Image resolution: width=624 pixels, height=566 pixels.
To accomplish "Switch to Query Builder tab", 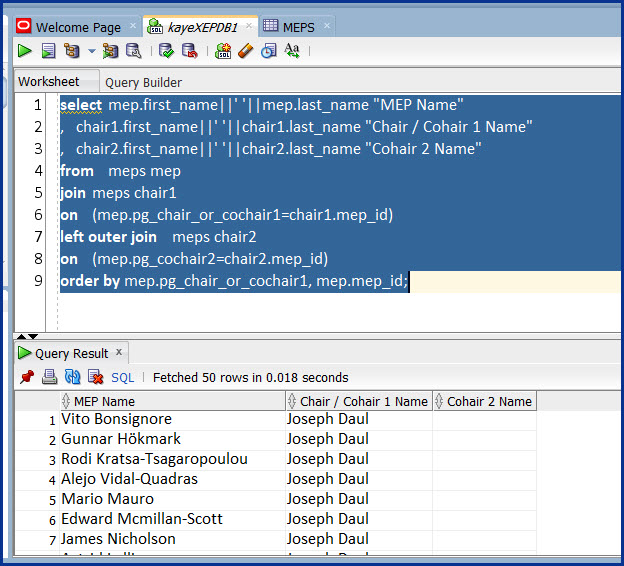I will tap(143, 82).
